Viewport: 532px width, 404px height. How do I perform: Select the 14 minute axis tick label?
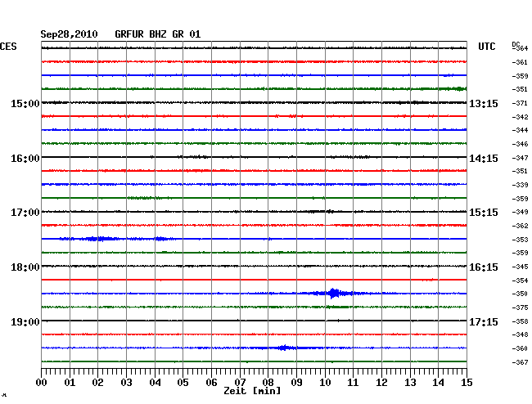pyautogui.click(x=438, y=382)
